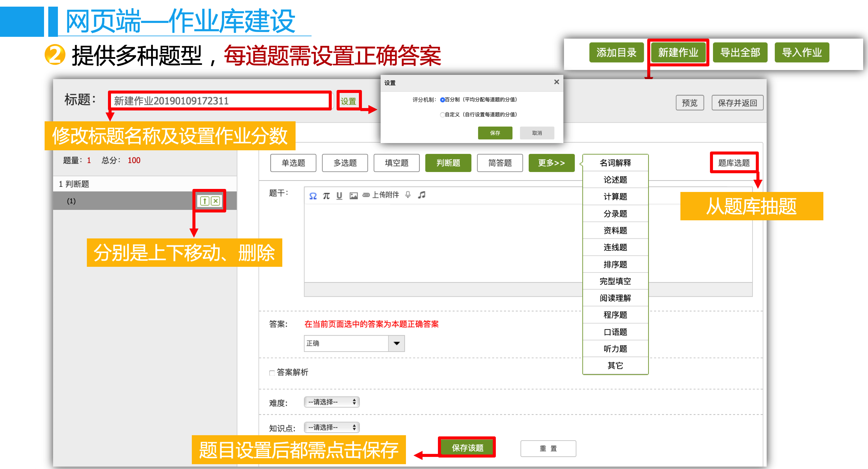Delete question (1) with the green X icon
Image resolution: width=868 pixels, height=469 pixels.
[x=216, y=201]
